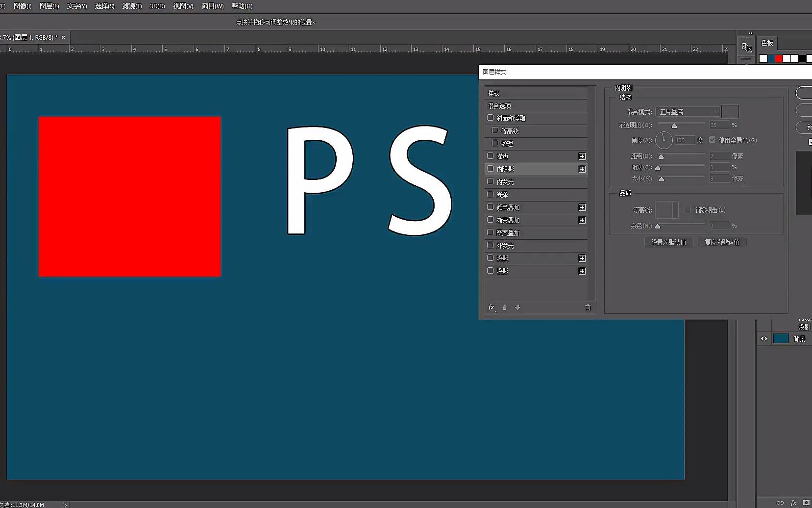The width and height of the screenshot is (812, 508).
Task: Click the 角度 value field showing 105
Action: [685, 140]
